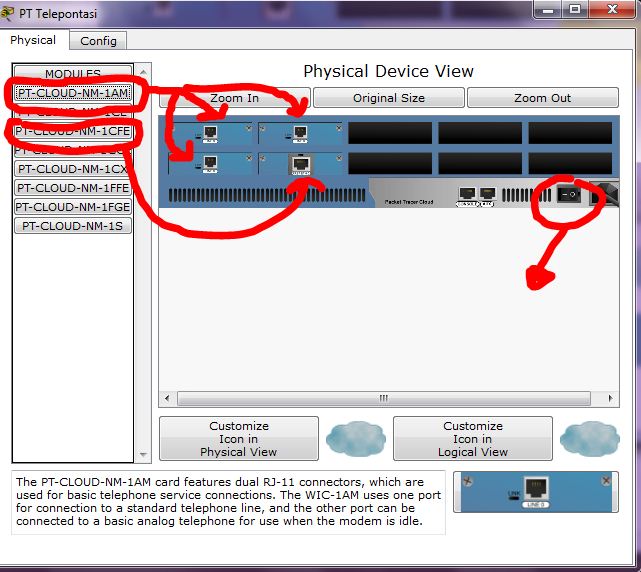Click the Packet Tracer Cloud label on chassis
The width and height of the screenshot is (641, 572).
(409, 202)
